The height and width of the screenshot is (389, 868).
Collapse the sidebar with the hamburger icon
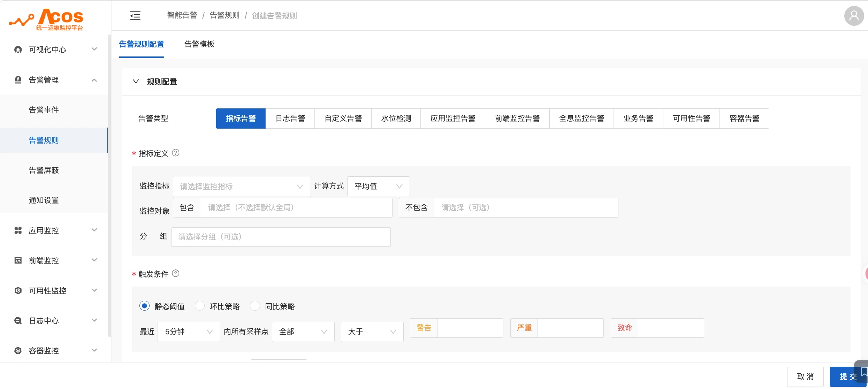(135, 16)
